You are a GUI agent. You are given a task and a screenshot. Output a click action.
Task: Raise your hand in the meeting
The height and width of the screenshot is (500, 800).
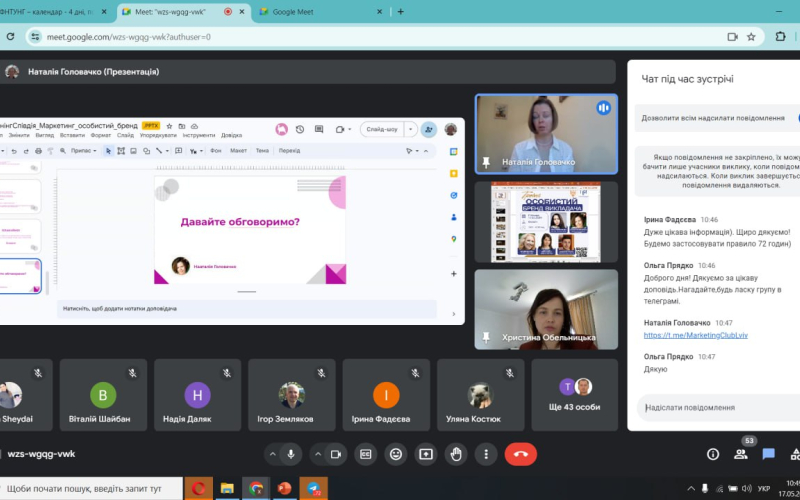456,454
